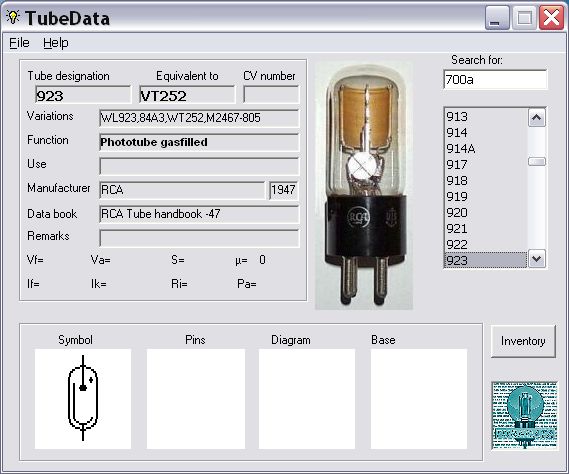Viewport: 569px width, 474px height.
Task: Click the tube list scrollbar thumb
Action: [x=537, y=162]
